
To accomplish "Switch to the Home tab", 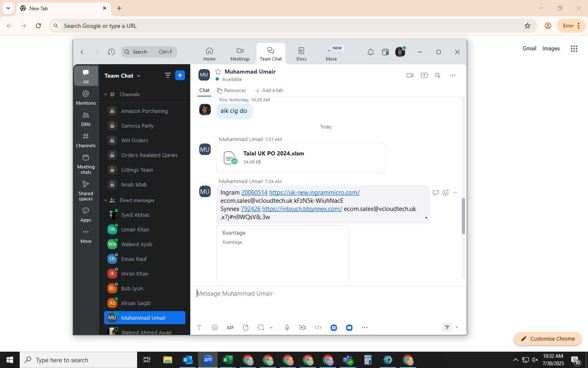I will (209, 54).
